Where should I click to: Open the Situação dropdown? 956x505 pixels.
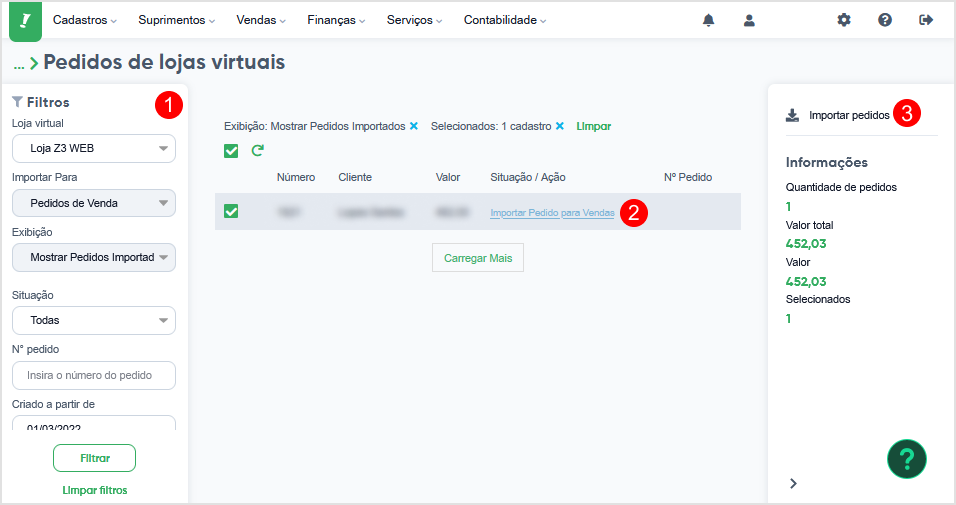click(94, 320)
